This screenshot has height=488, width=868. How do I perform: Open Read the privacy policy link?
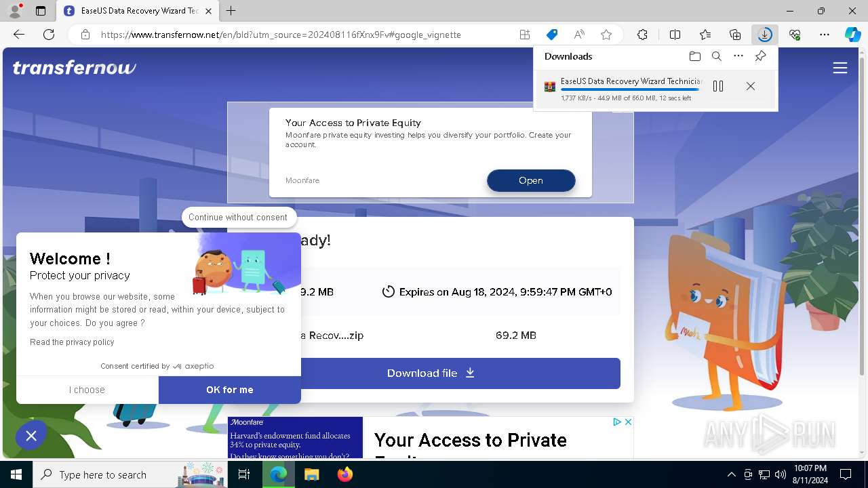[x=72, y=342]
